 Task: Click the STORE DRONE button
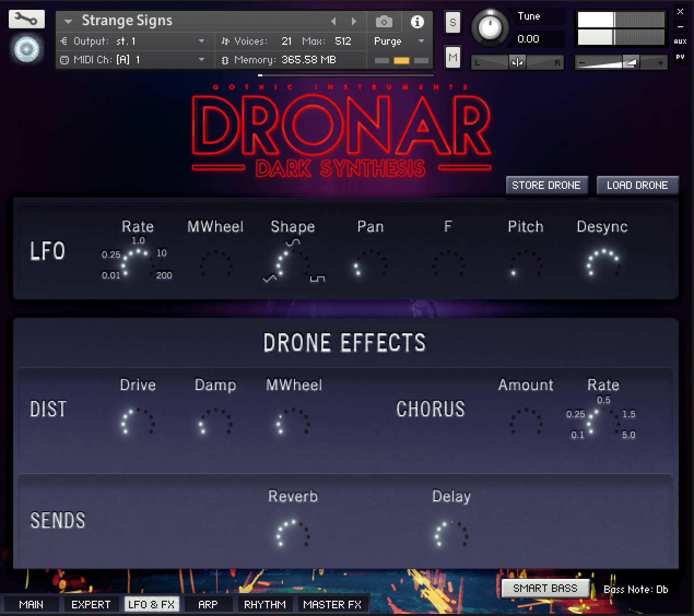coord(546,185)
